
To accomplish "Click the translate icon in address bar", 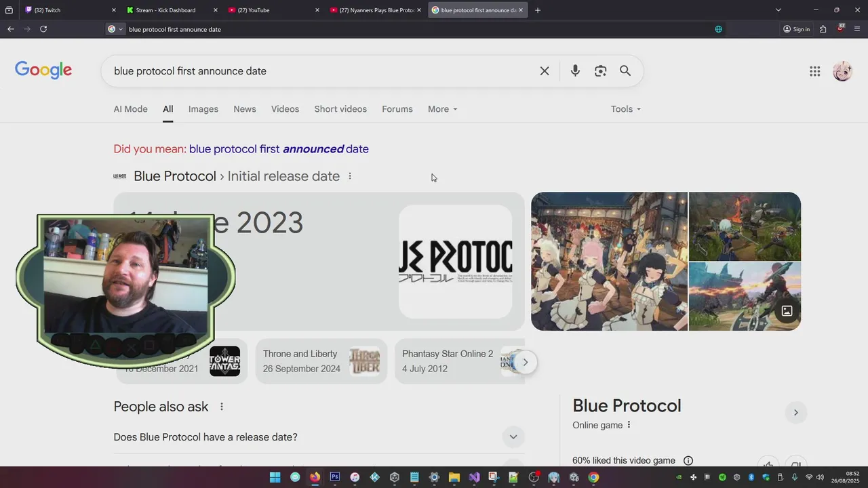I will 718,29.
